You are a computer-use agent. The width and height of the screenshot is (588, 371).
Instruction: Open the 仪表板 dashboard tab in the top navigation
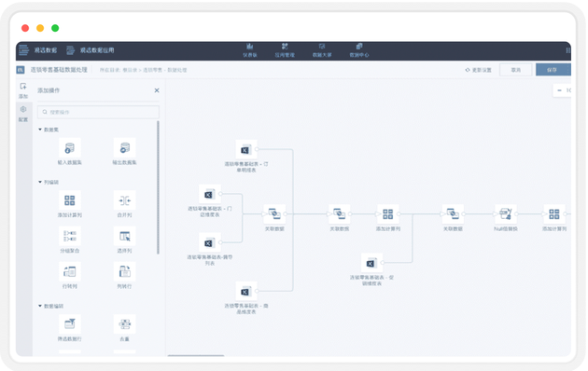pos(250,50)
